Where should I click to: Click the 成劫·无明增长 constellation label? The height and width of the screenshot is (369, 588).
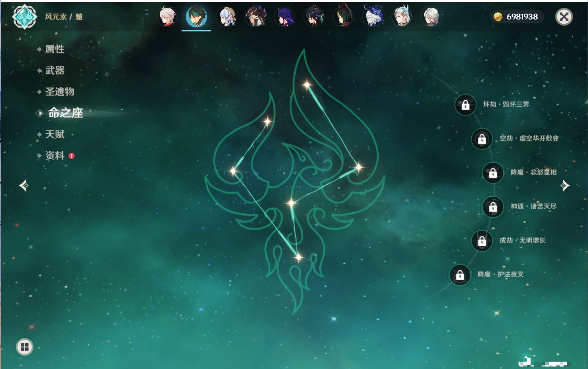point(523,240)
